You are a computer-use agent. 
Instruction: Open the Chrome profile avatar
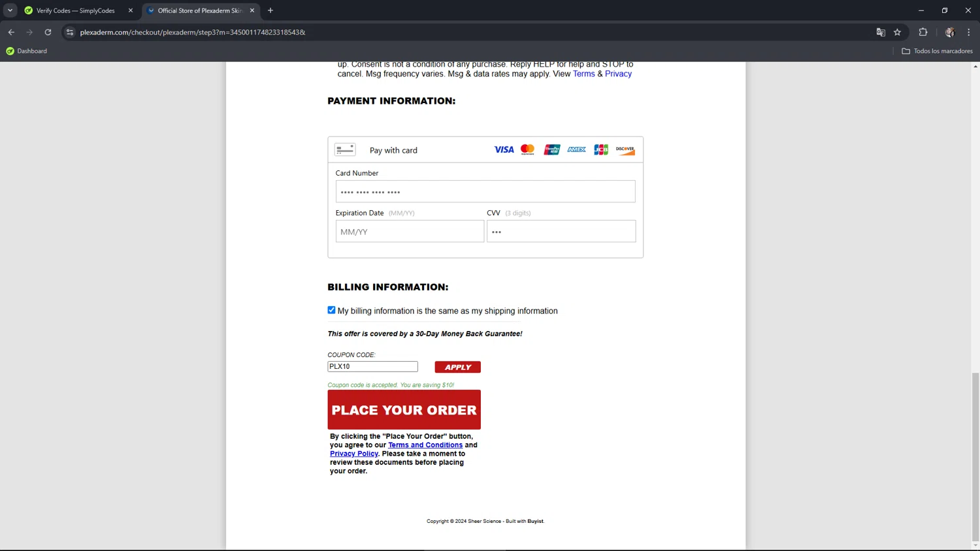coord(950,32)
